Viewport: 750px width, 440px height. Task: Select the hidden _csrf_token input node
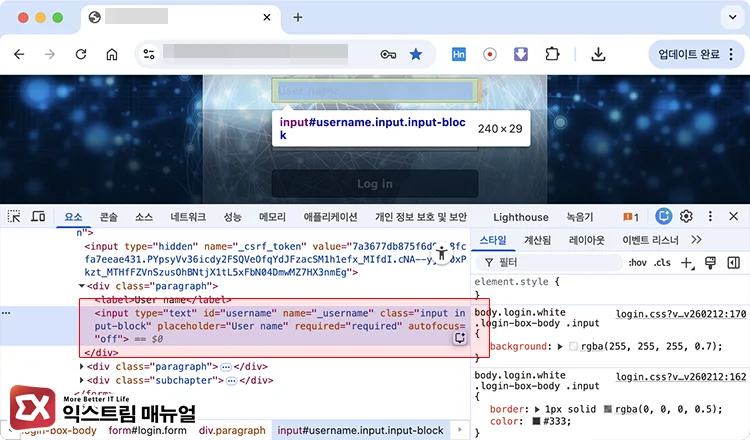point(275,259)
